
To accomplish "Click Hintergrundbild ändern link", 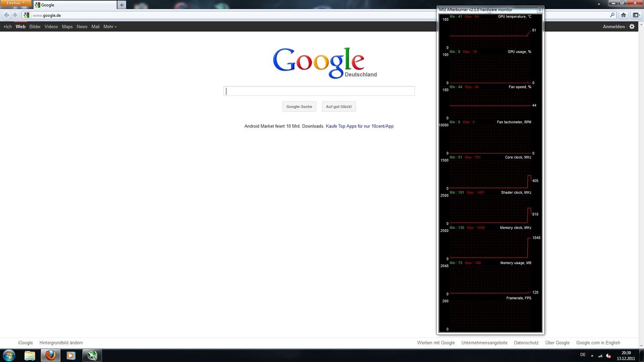I will tap(61, 343).
